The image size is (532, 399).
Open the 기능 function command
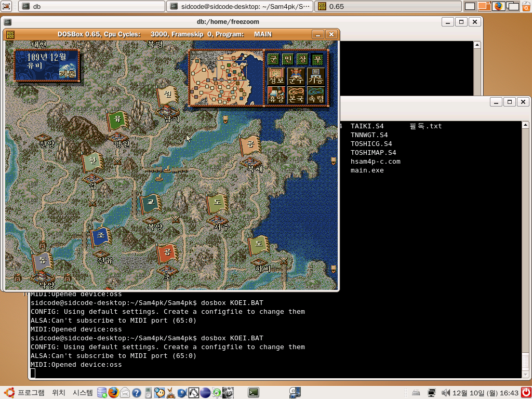316,76
